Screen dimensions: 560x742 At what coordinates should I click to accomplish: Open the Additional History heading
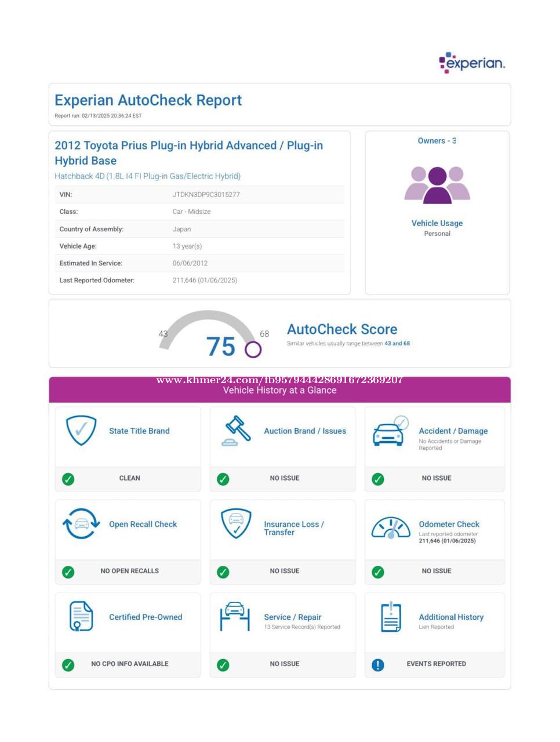tap(451, 617)
